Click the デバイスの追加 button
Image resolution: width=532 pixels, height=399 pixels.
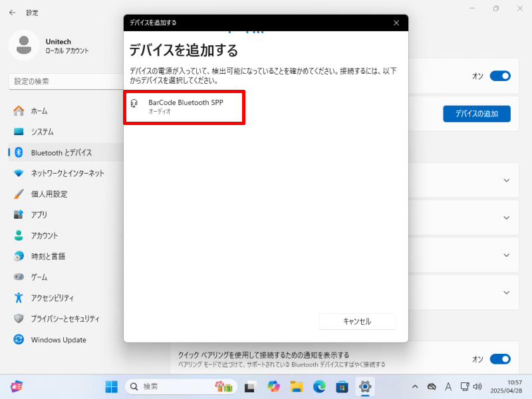[476, 114]
